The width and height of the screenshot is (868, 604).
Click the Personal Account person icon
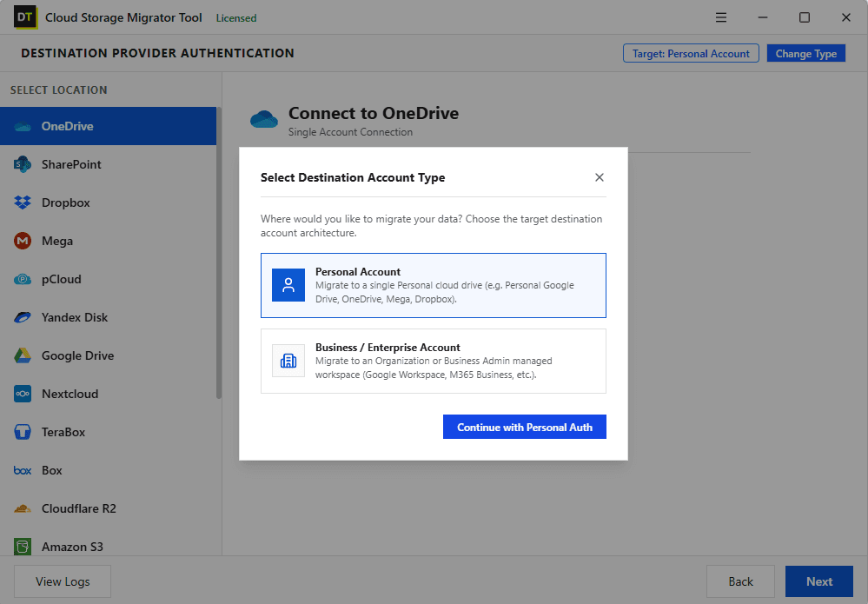pyautogui.click(x=288, y=285)
